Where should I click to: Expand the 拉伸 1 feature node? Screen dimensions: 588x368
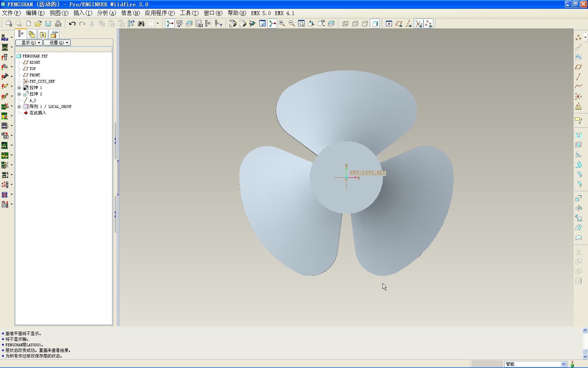click(19, 88)
